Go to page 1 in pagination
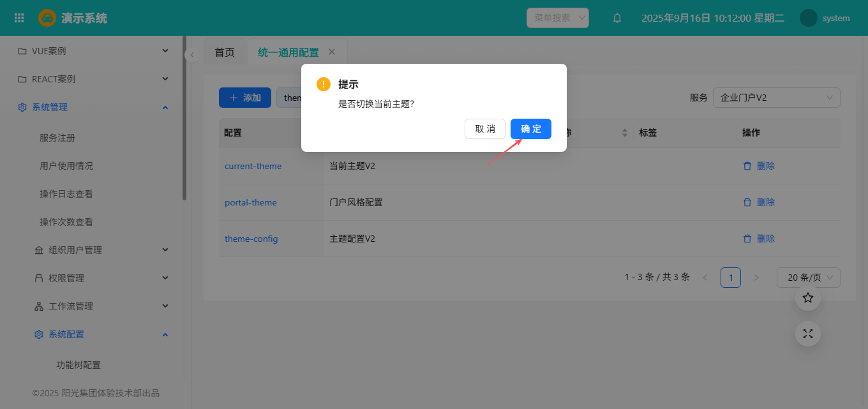Viewport: 868px width, 409px height. pyautogui.click(x=730, y=278)
